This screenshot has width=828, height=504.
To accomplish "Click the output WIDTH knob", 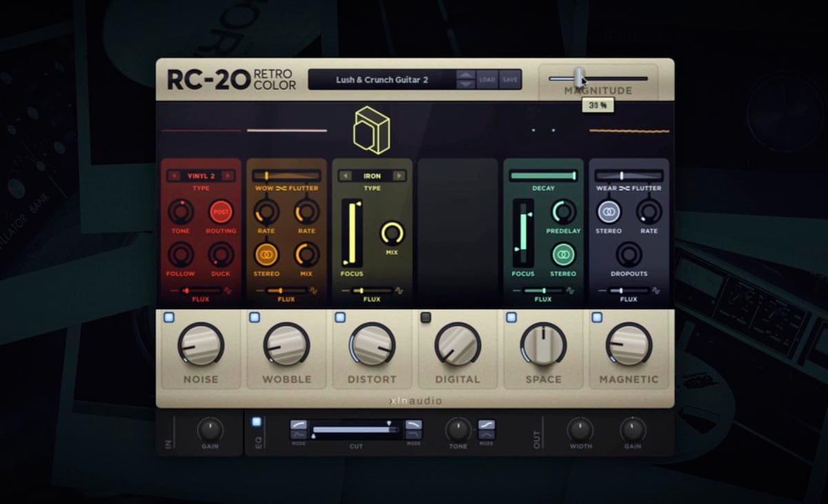I will (580, 430).
